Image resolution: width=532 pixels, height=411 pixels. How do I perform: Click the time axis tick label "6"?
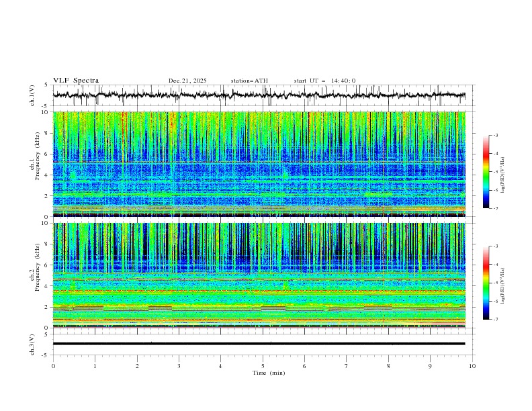coord(304,366)
